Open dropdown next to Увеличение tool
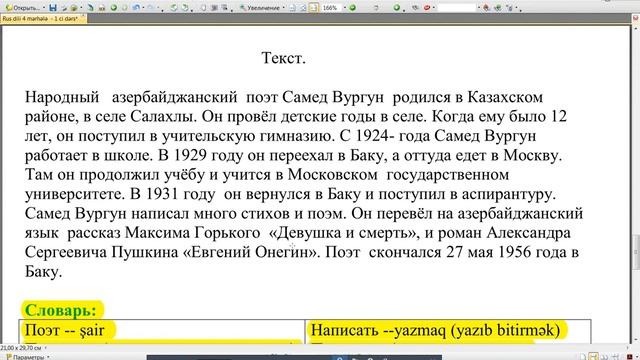This screenshot has height=360, width=640. [283, 8]
